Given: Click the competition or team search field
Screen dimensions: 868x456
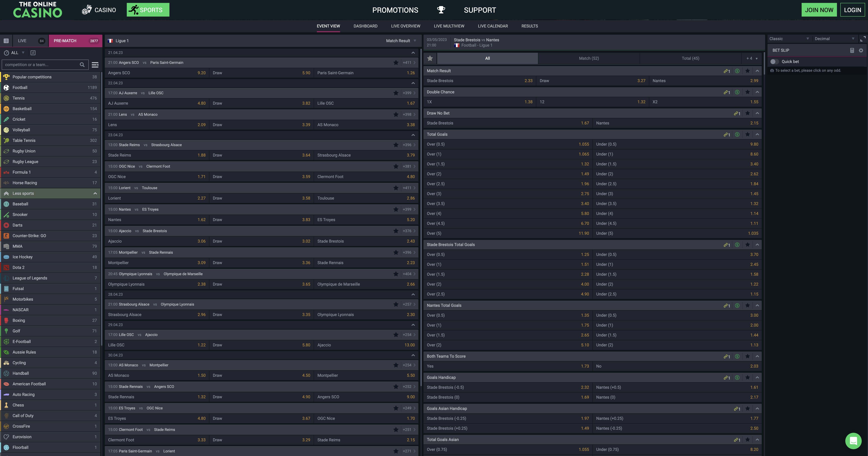Looking at the screenshot, I should (x=40, y=65).
